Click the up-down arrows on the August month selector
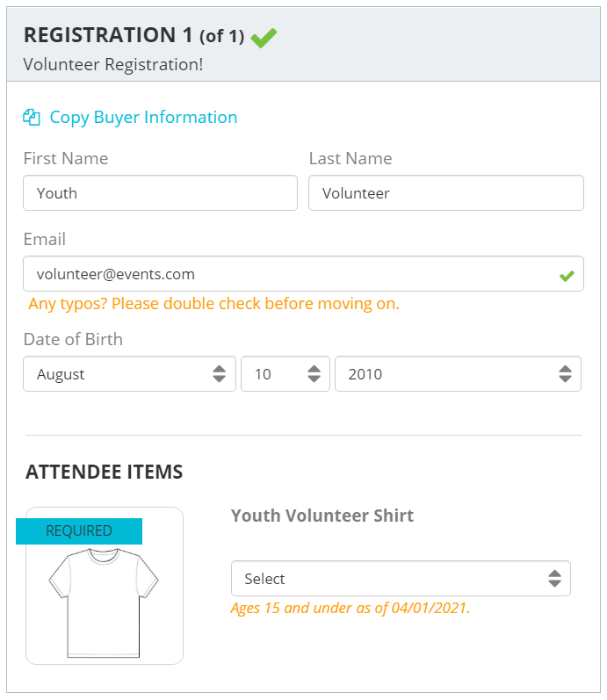This screenshot has height=700, width=607. point(219,374)
